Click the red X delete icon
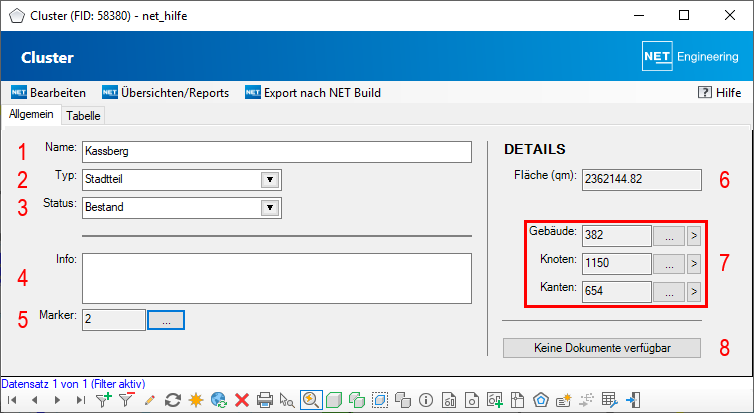This screenshot has height=413, width=754. click(242, 400)
